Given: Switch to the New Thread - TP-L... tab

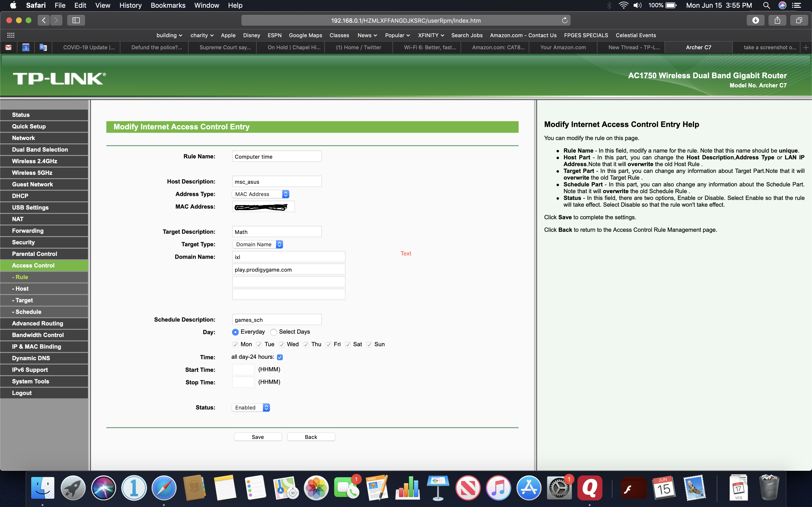Looking at the screenshot, I should point(634,47).
